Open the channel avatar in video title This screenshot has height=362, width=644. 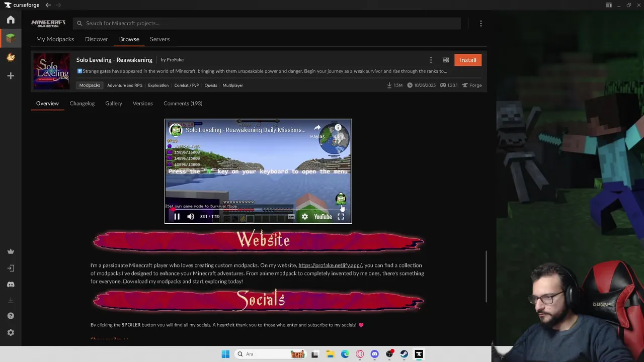pyautogui.click(x=176, y=130)
